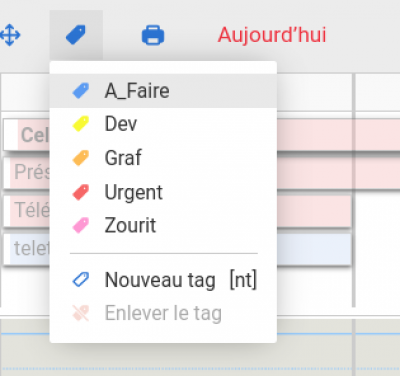Image resolution: width=400 pixels, height=376 pixels.
Task: Select the A_Faire tag
Action: [x=163, y=91]
